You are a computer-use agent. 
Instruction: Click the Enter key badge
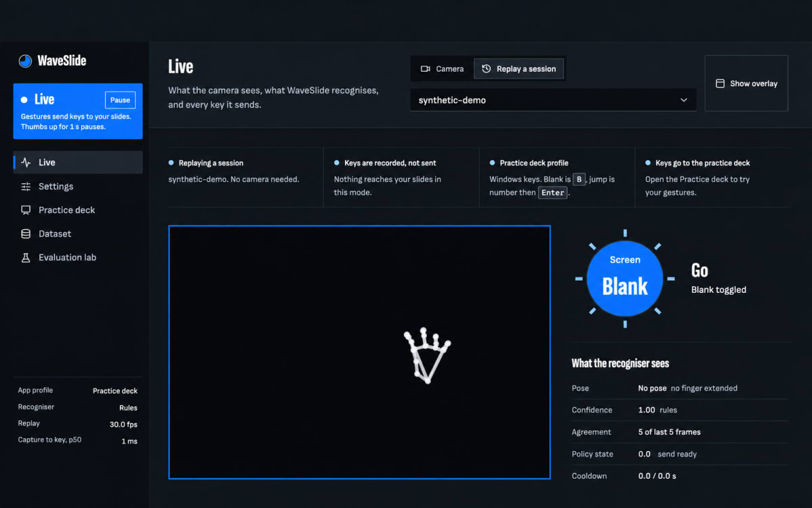click(552, 193)
